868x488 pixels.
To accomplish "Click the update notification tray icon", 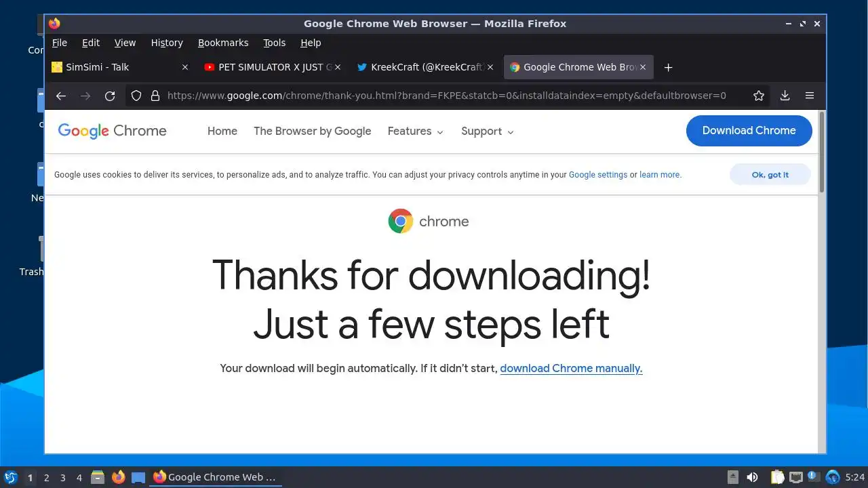I will (814, 477).
